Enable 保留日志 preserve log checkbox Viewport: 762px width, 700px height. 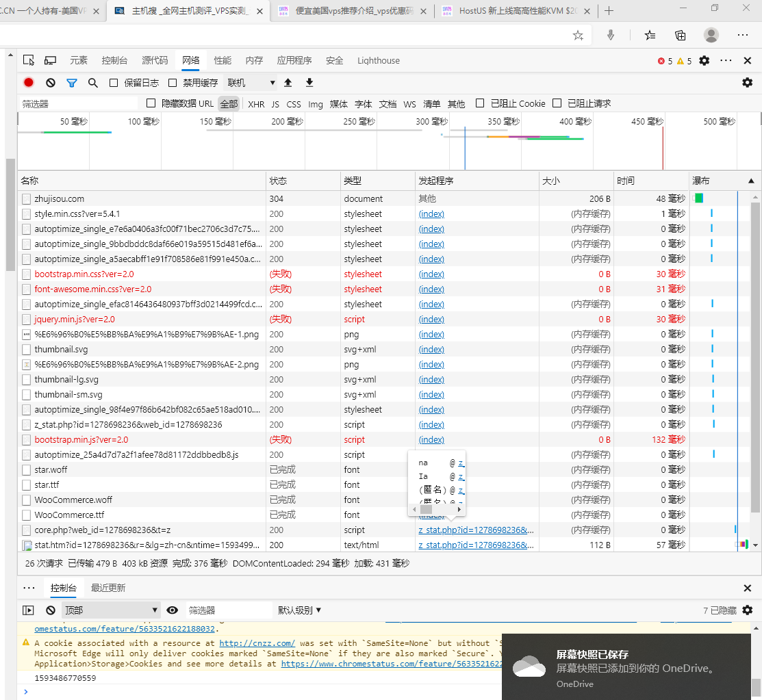click(114, 83)
